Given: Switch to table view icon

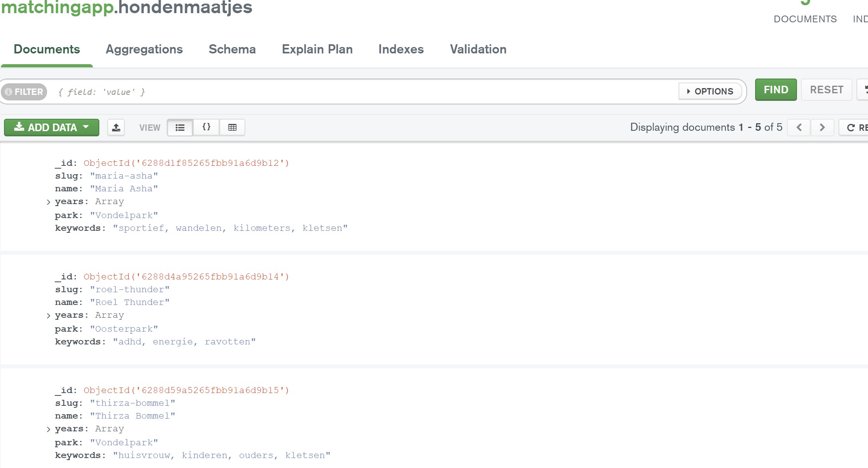Looking at the screenshot, I should pyautogui.click(x=232, y=128).
